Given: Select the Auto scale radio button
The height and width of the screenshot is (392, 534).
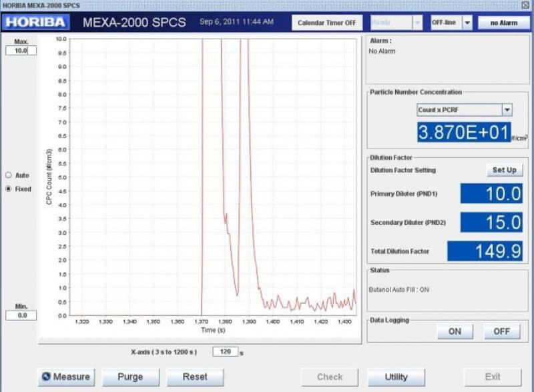Looking at the screenshot, I should tap(9, 175).
